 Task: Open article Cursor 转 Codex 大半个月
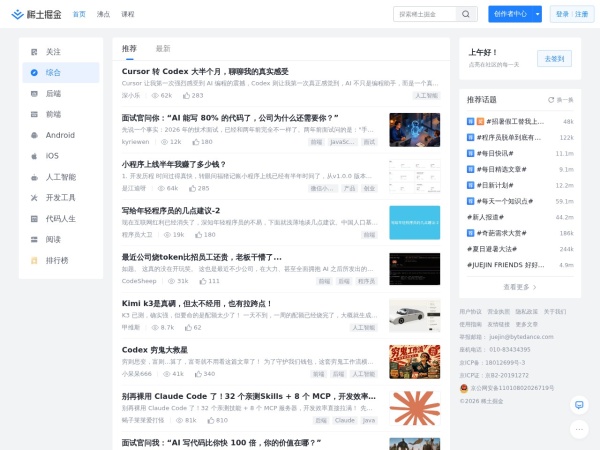[205, 72]
